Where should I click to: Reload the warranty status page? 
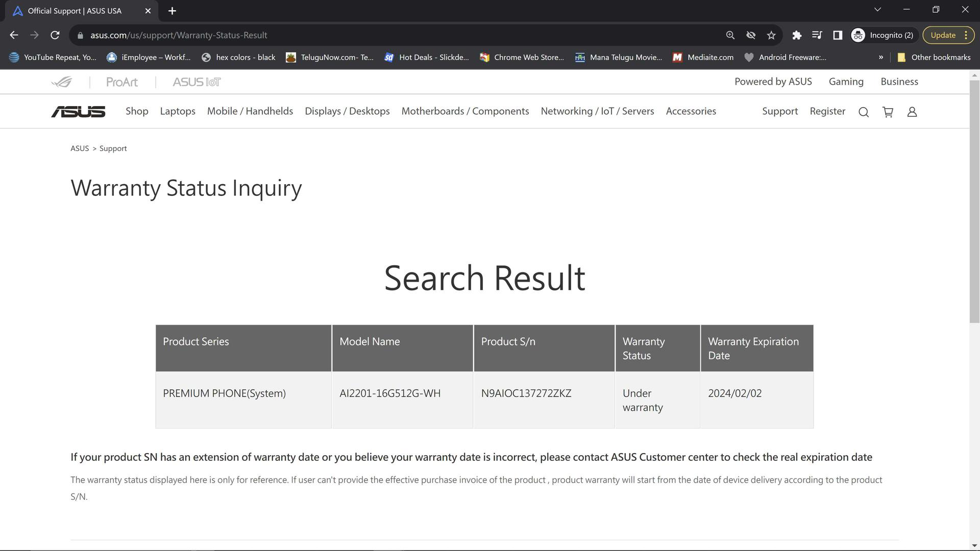click(55, 35)
